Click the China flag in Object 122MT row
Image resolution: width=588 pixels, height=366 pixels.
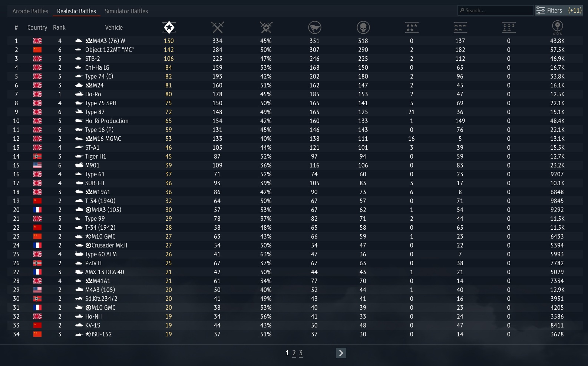[x=37, y=50]
